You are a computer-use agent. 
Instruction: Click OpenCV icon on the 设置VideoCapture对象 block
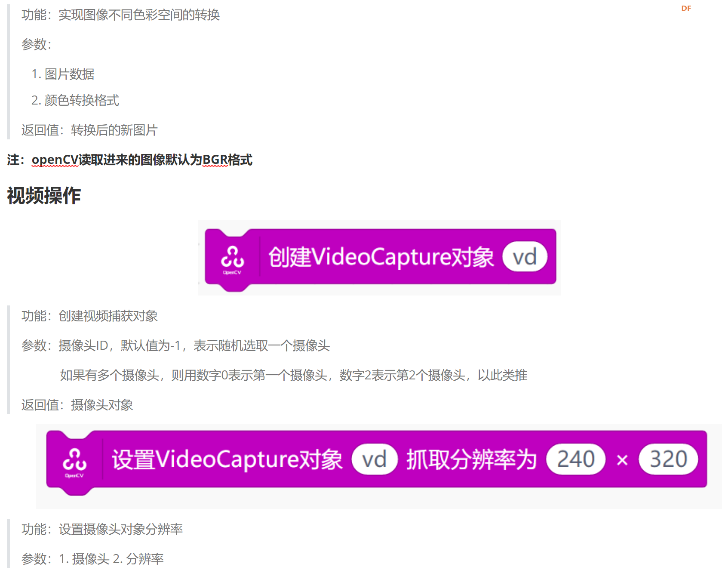[x=74, y=462]
